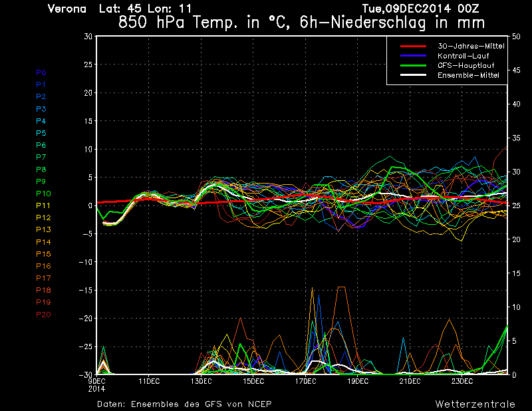Click the P15 ensemble member label
The image size is (532, 411).
43,254
